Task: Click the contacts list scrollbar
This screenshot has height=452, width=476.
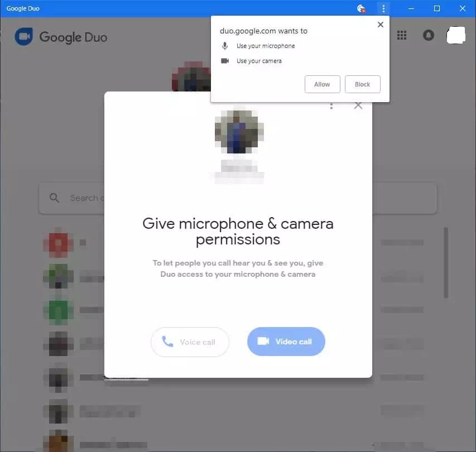Action: click(x=446, y=263)
